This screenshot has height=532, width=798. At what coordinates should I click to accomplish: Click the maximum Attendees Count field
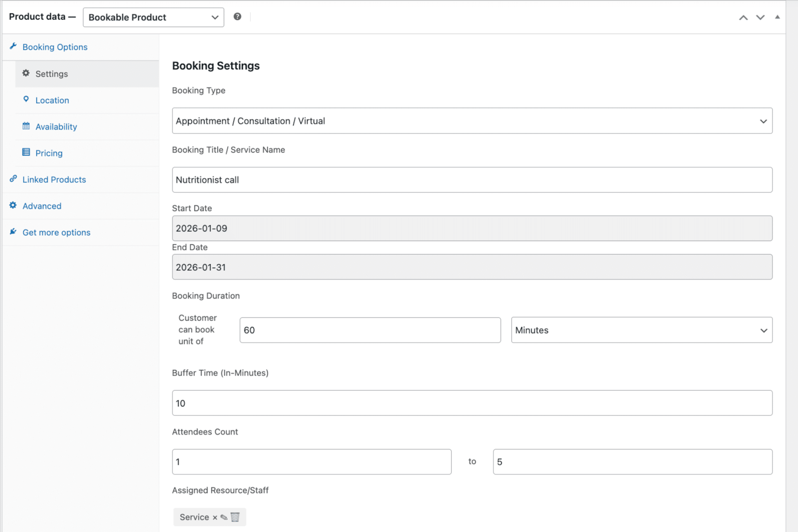[633, 462]
